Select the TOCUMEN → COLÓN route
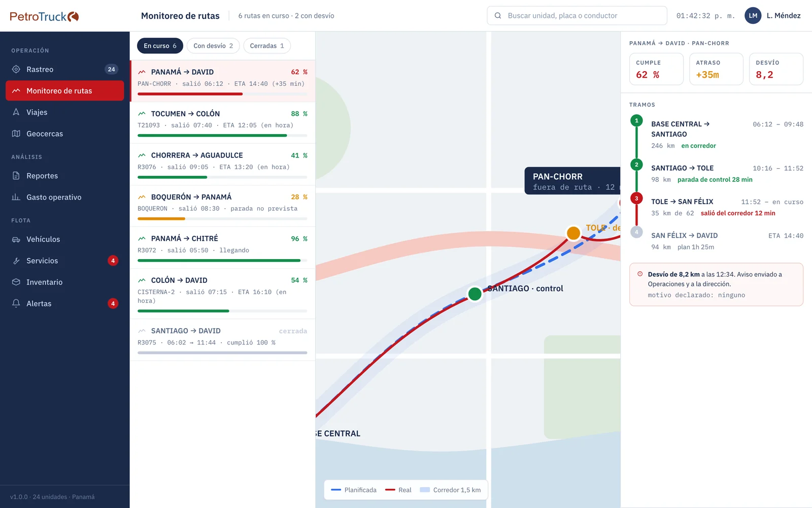 pyautogui.click(x=222, y=123)
